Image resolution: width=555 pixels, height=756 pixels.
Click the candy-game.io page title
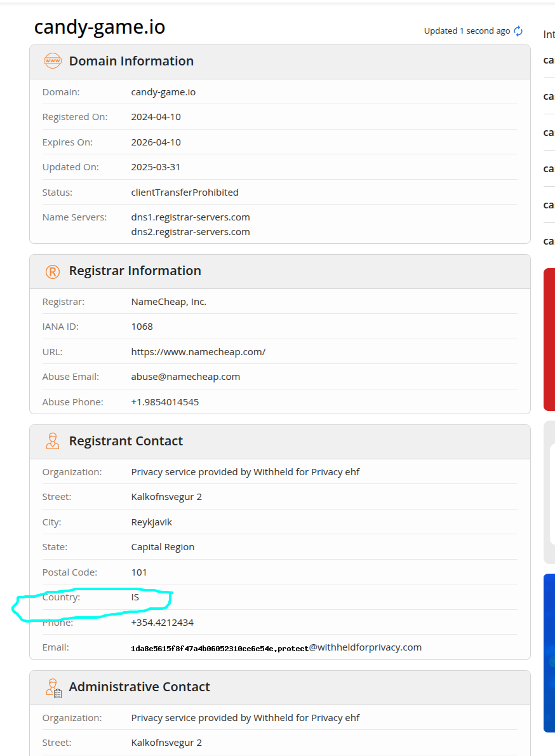[100, 27]
